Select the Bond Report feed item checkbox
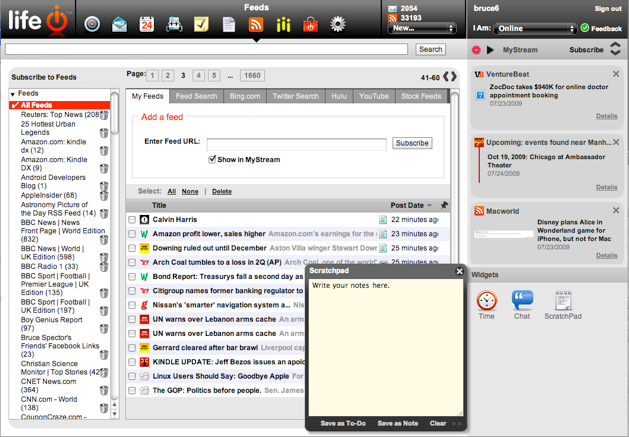The image size is (629, 437). point(132,276)
